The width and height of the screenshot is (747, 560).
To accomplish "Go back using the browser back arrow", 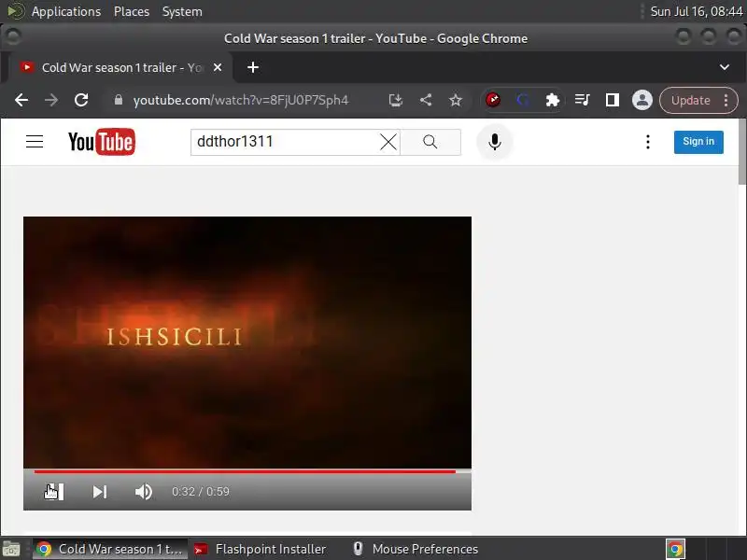I will pos(21,100).
